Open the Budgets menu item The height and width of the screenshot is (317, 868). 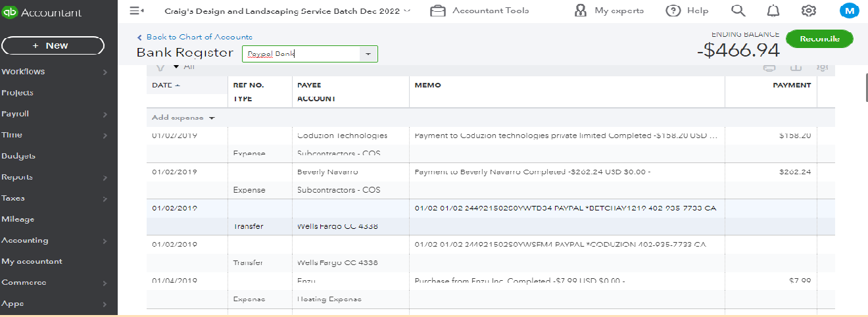point(18,156)
